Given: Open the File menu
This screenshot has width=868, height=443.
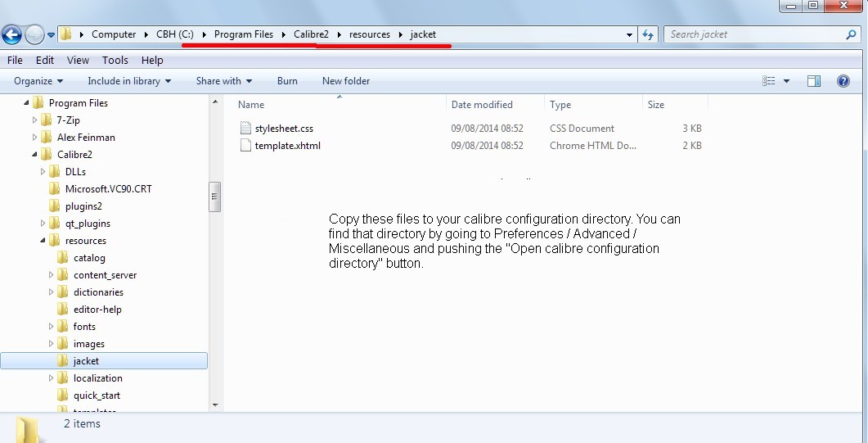Looking at the screenshot, I should click(15, 61).
